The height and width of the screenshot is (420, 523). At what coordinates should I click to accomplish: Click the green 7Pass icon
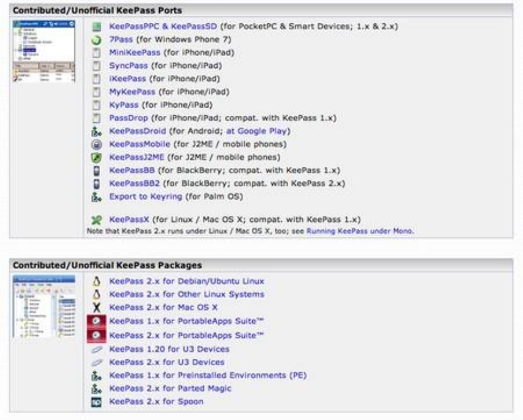pos(96,40)
